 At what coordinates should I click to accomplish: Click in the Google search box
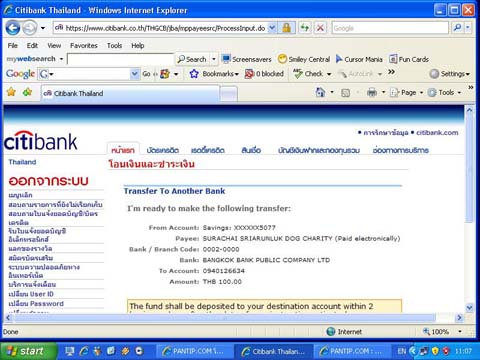click(390, 28)
